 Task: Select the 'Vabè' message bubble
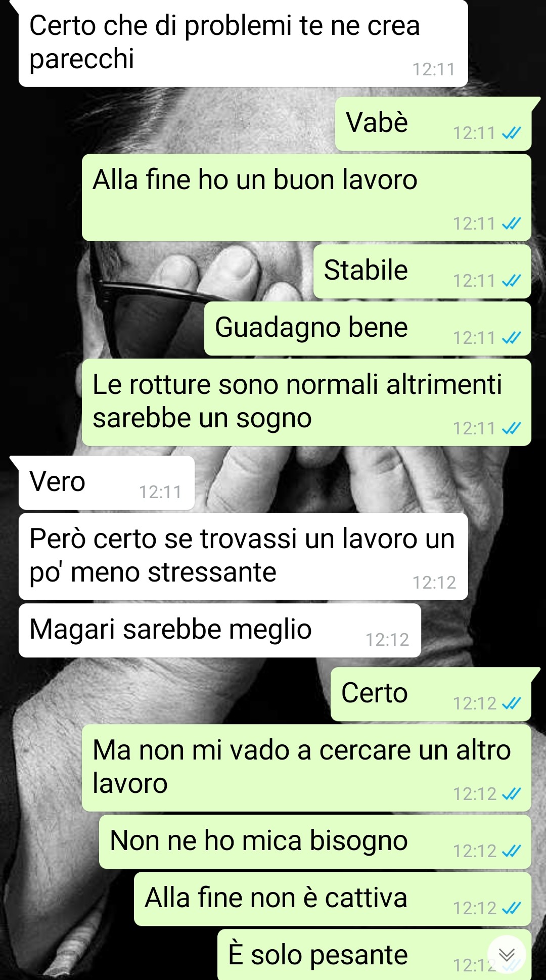(x=433, y=124)
